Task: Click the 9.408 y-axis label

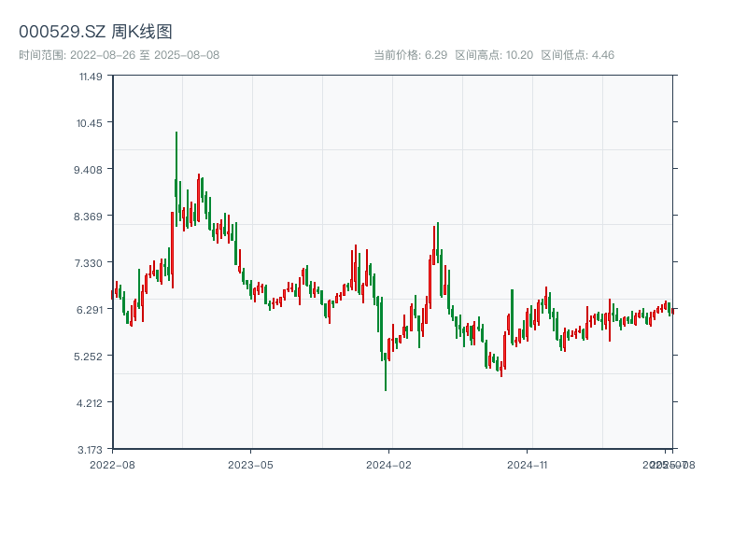Action: point(90,169)
